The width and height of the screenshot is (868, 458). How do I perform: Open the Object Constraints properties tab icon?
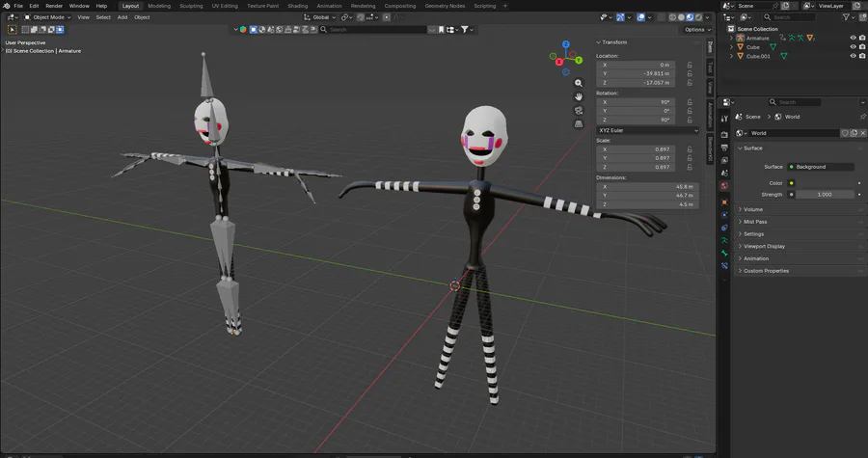724,228
